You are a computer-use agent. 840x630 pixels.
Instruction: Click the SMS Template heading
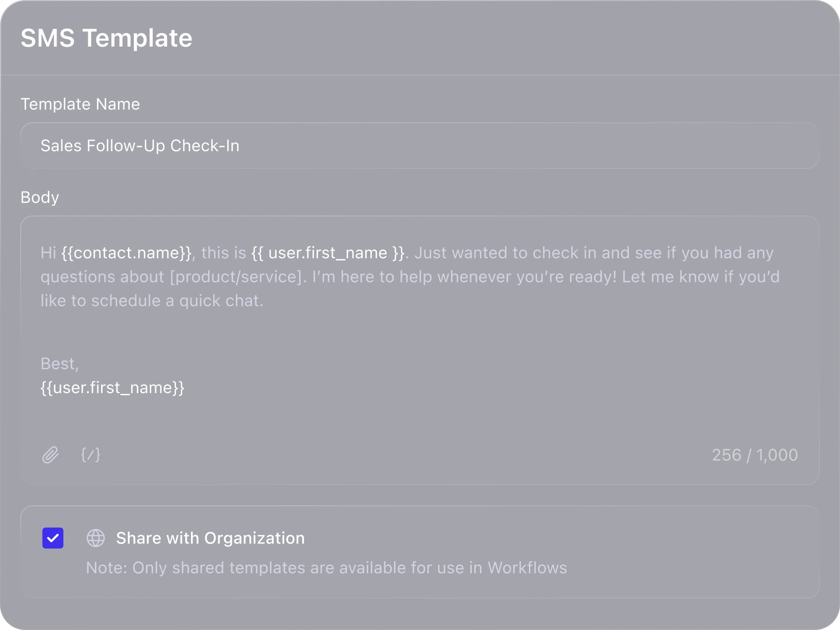coord(107,38)
